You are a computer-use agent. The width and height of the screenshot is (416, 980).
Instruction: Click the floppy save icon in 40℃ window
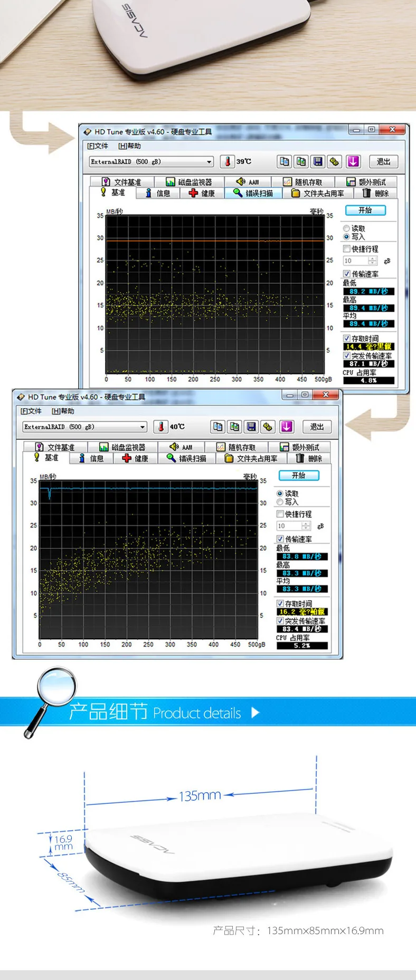tap(251, 427)
